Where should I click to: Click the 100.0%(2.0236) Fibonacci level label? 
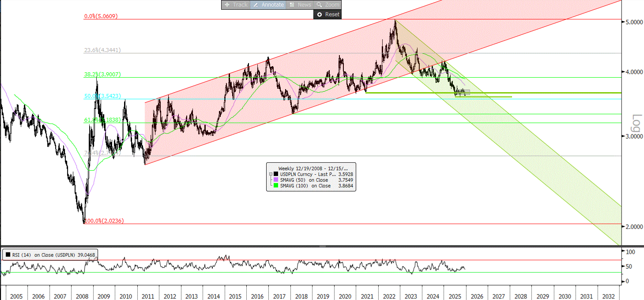point(103,221)
